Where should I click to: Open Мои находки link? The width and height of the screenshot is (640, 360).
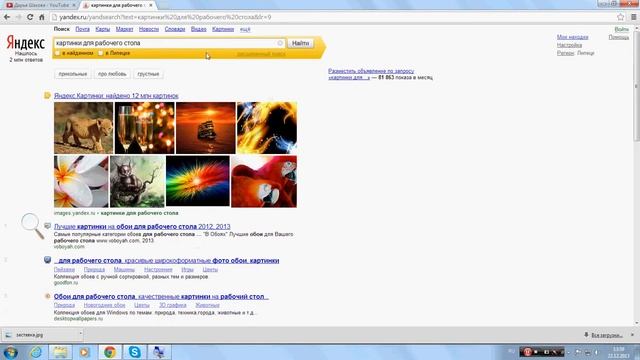(572, 37)
